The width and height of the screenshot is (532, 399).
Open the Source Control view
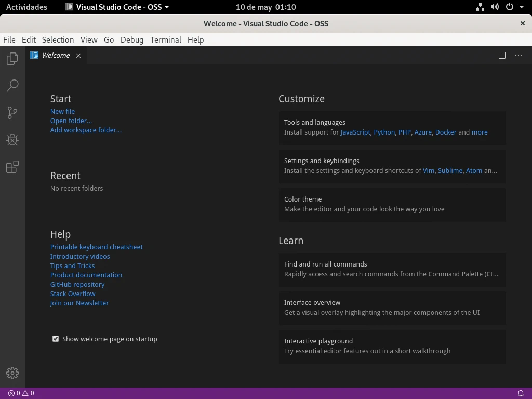(12, 113)
